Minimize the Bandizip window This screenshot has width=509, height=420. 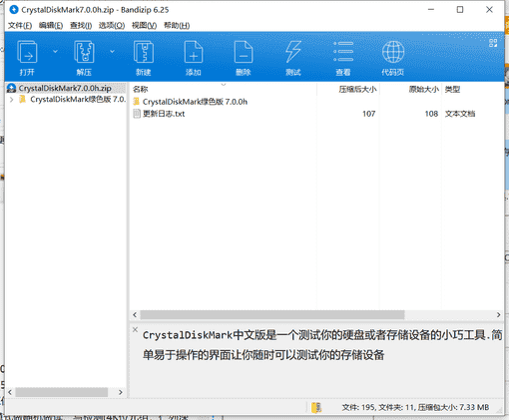pos(431,10)
